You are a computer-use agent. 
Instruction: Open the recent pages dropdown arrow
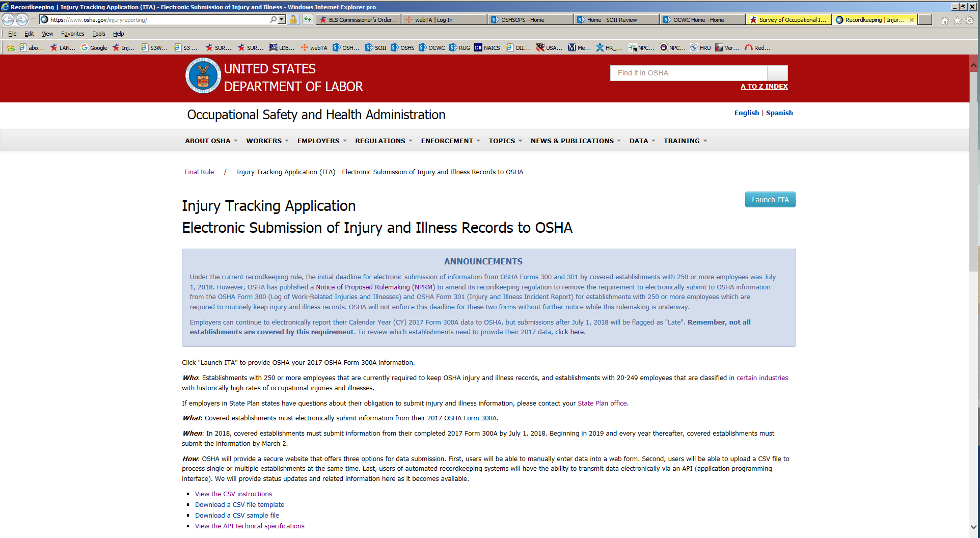point(33,20)
